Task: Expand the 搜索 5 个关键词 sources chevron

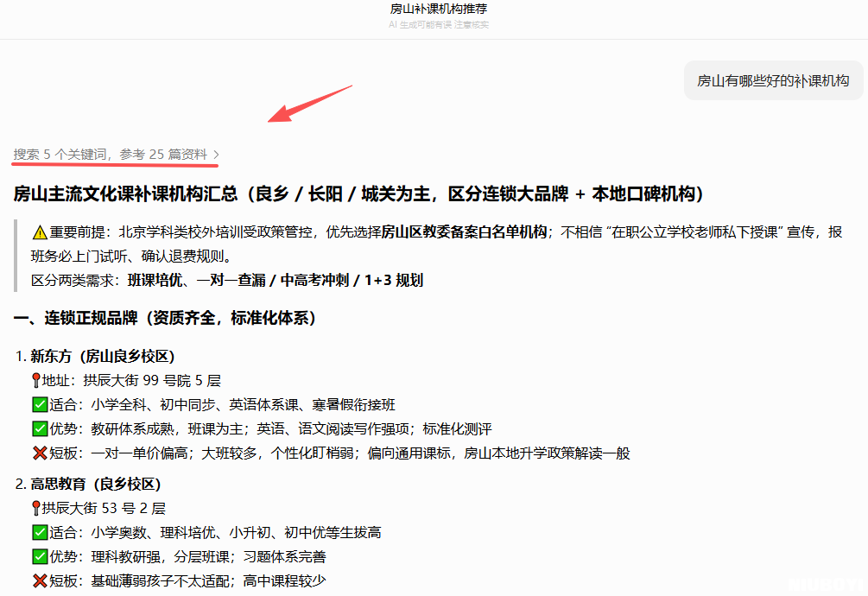Action: (x=217, y=155)
